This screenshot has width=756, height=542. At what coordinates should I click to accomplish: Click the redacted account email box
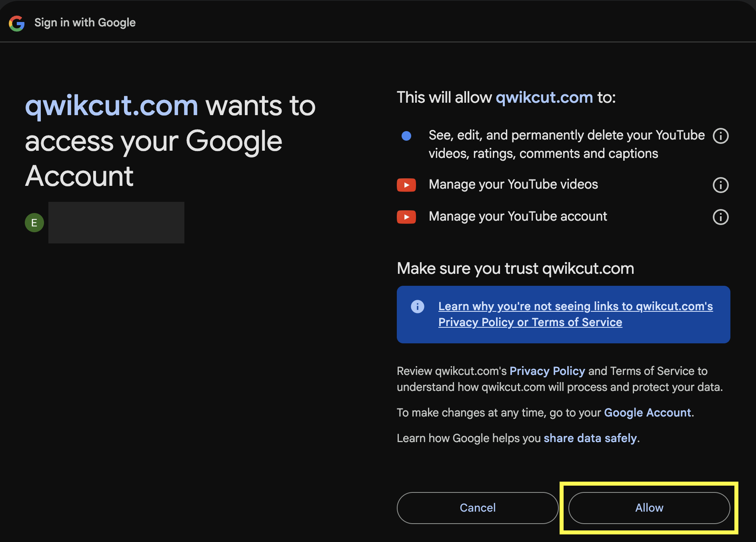point(116,223)
